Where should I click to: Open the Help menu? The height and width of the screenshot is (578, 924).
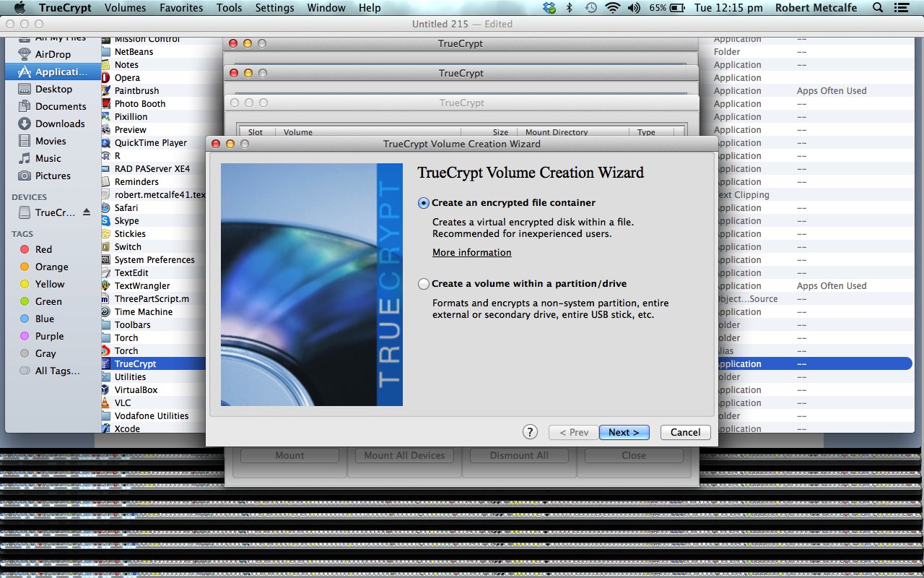tap(370, 8)
